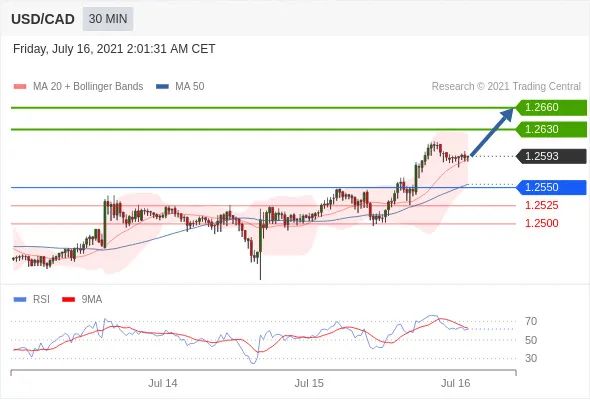
Task: Click the 1.2550 blue pivot price tag
Action: point(552,187)
